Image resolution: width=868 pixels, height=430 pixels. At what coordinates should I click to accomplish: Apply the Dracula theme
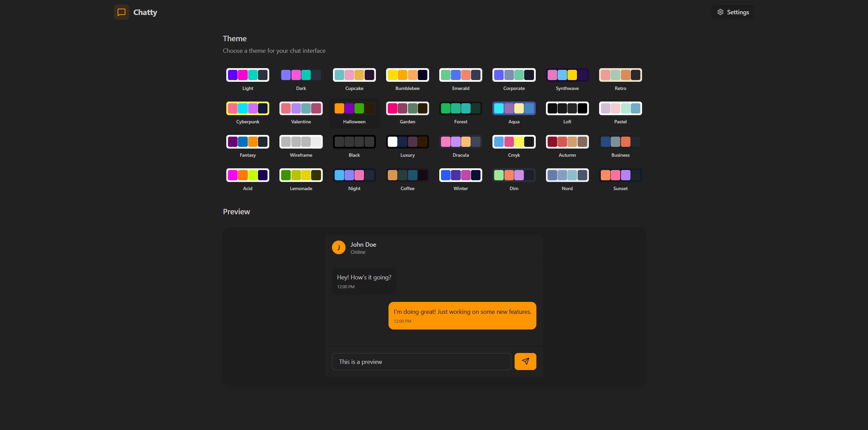460,142
